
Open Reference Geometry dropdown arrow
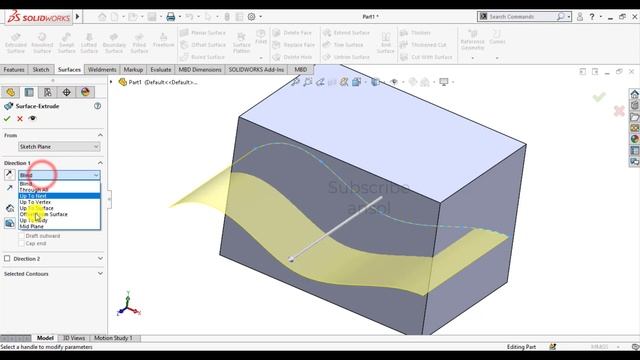473,58
